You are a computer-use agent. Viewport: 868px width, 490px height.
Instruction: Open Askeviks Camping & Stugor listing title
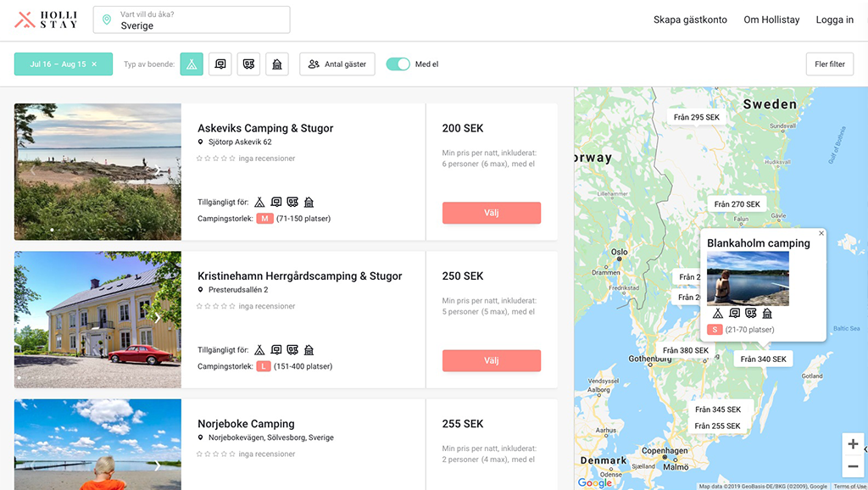(x=265, y=128)
